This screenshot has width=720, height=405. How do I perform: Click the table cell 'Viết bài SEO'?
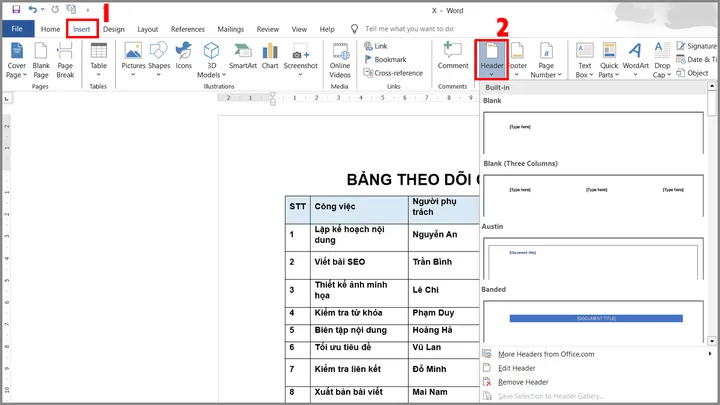tap(359, 265)
